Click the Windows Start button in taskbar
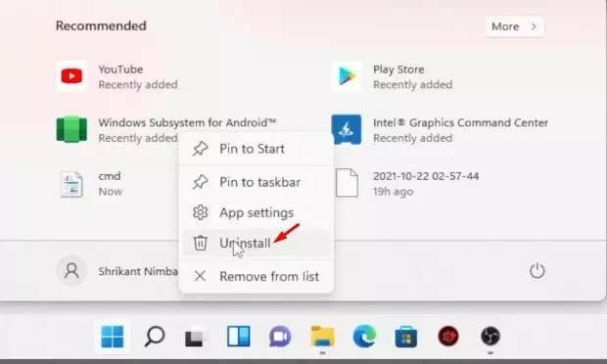 click(x=113, y=337)
